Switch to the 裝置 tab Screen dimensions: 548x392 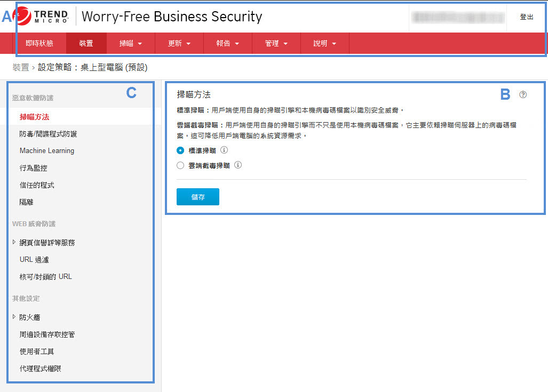point(86,44)
